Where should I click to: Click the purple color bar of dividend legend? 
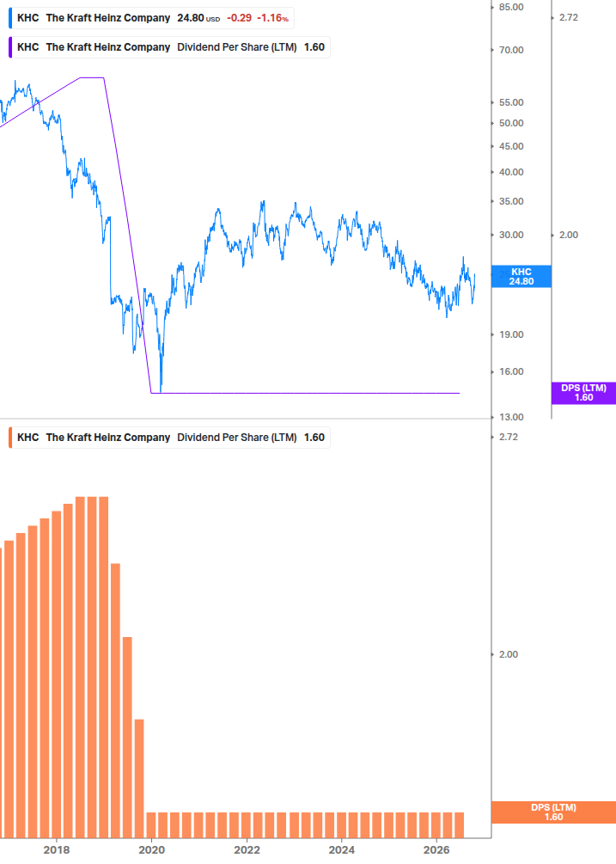(x=10, y=47)
